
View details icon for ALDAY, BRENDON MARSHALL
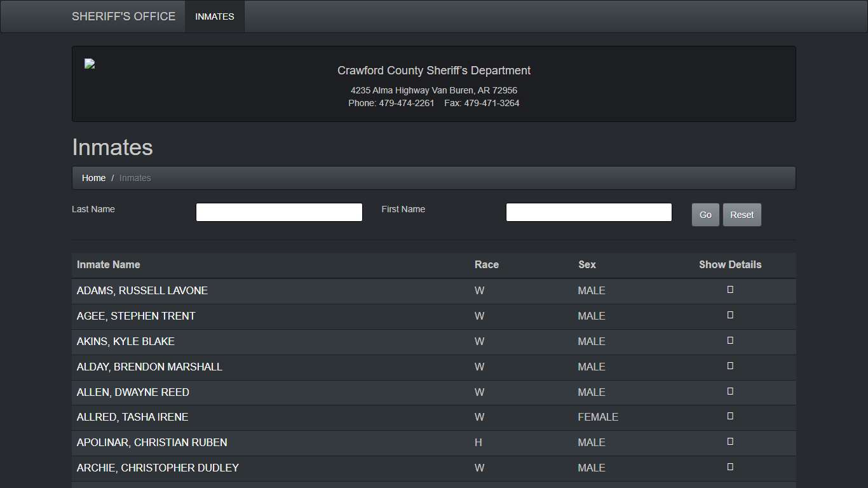730,366
